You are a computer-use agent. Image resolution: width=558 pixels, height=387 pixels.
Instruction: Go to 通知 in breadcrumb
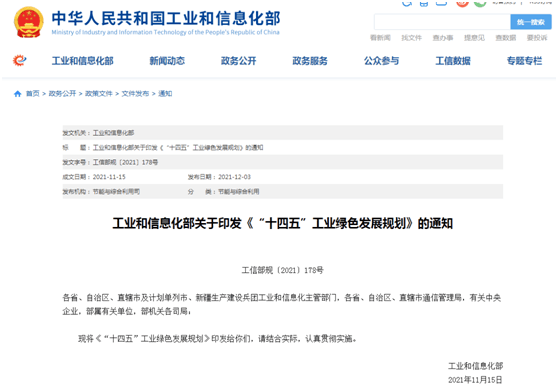coord(165,94)
